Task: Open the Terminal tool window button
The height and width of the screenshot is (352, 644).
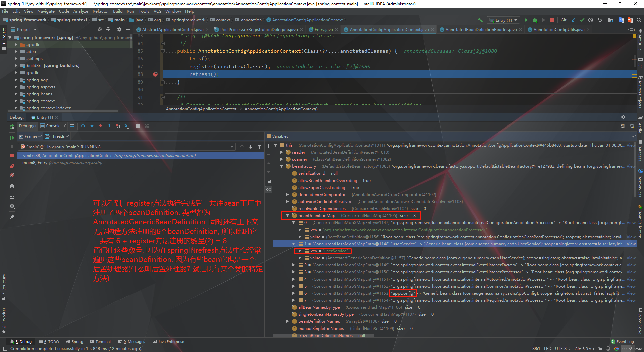Action: [x=100, y=342]
